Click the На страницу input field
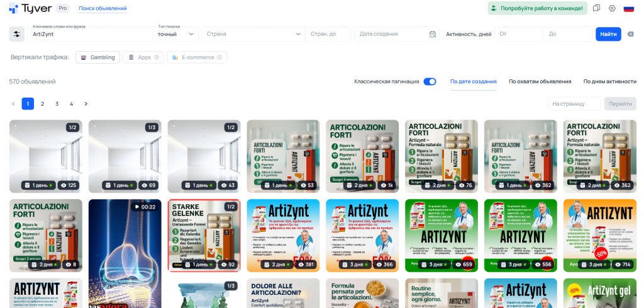This screenshot has height=308, width=644. tap(574, 104)
